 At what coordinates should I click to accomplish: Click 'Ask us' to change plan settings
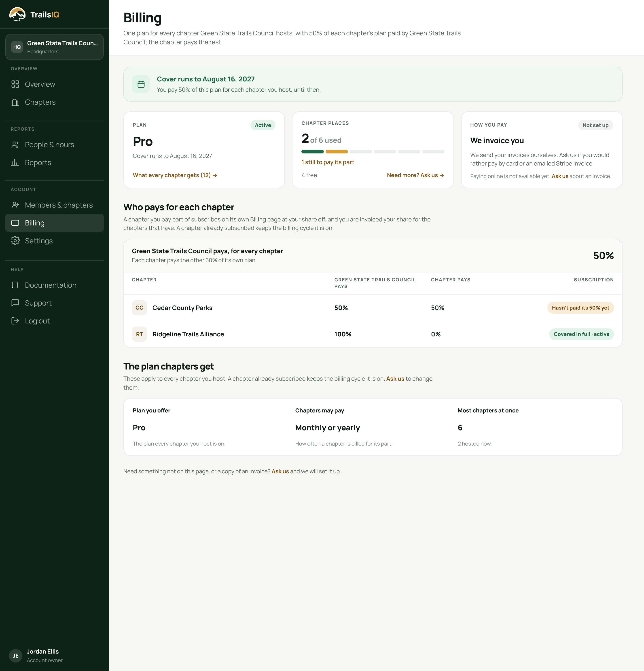tap(395, 379)
